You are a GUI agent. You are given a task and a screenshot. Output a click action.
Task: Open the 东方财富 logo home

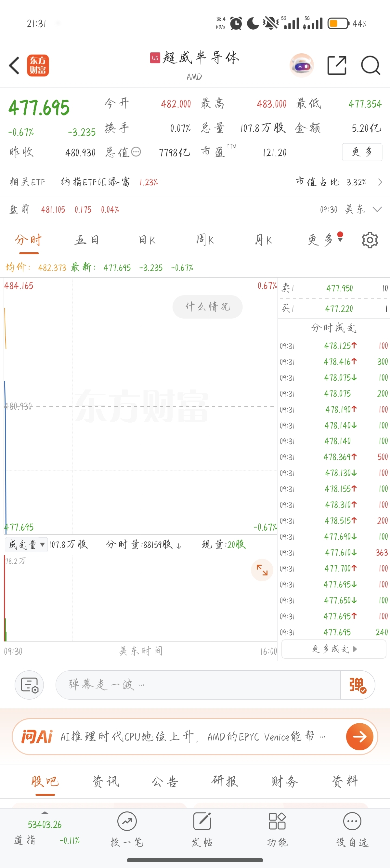coord(38,65)
